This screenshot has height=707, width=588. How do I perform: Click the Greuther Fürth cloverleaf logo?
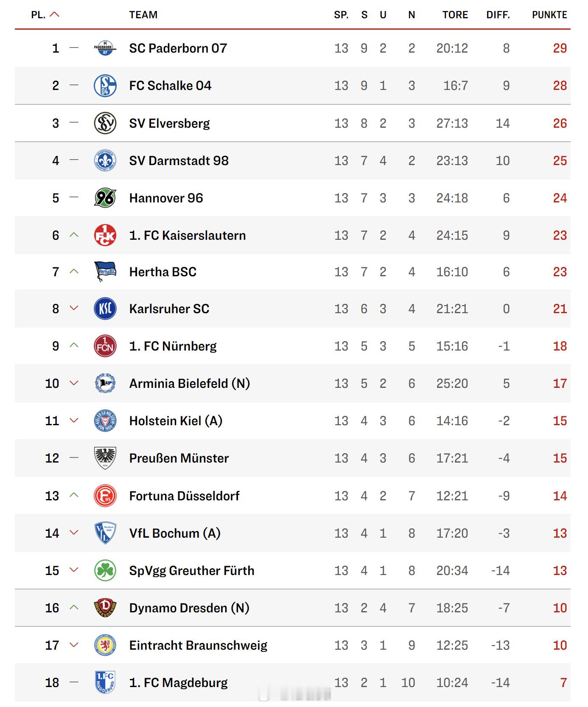pos(105,570)
